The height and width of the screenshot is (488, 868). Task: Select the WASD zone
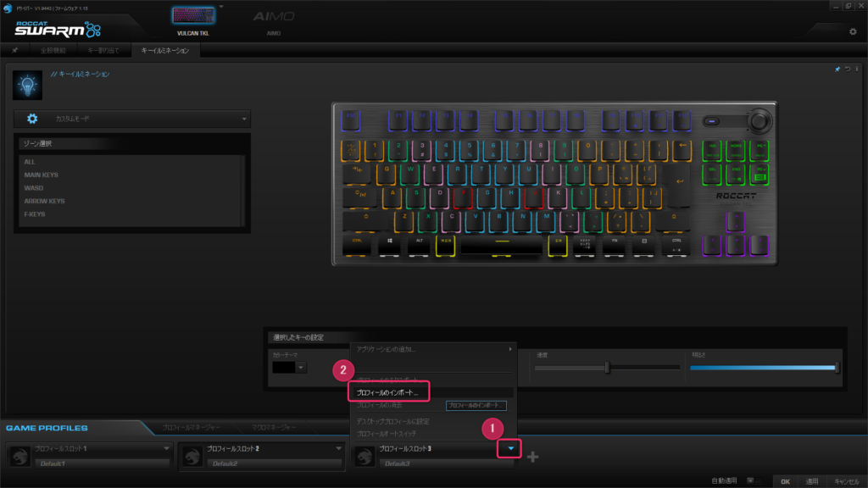point(34,188)
